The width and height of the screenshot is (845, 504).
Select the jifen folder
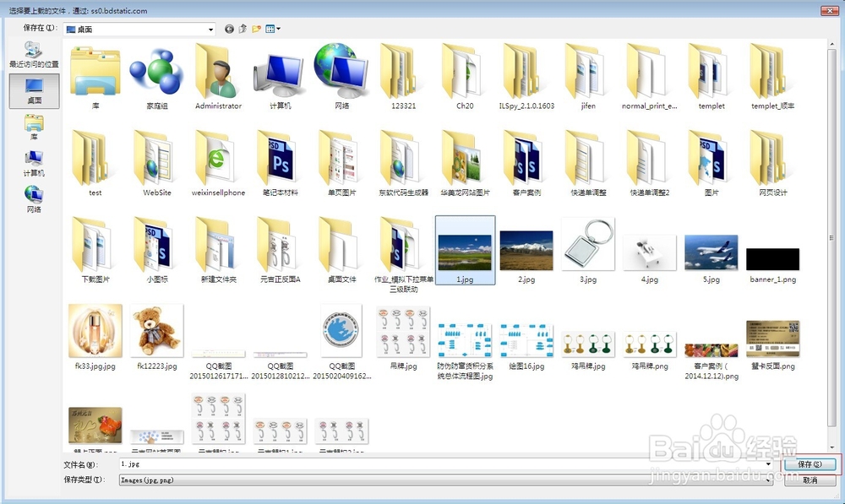(x=588, y=78)
